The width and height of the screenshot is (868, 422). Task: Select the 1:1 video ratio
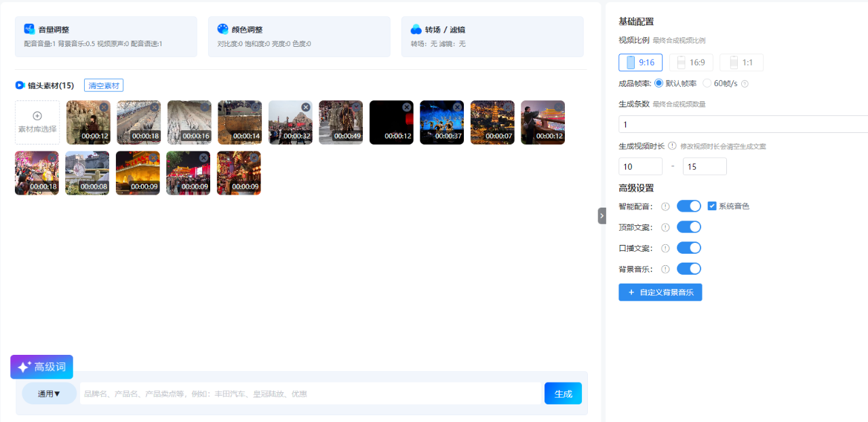[741, 62]
